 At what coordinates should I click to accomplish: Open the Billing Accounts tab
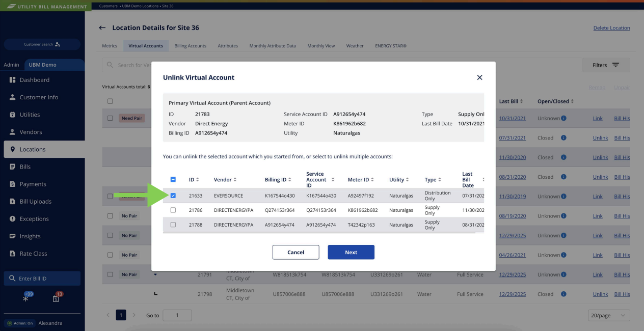pos(190,46)
